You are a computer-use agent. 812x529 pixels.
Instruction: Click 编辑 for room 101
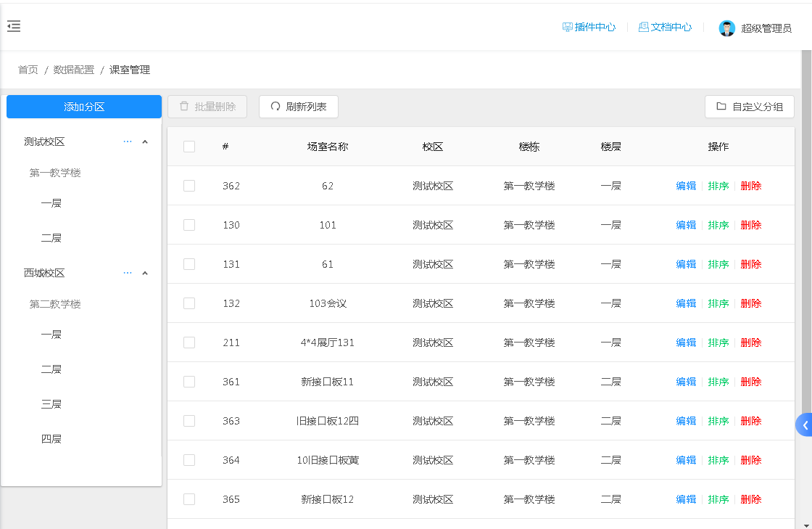click(686, 225)
